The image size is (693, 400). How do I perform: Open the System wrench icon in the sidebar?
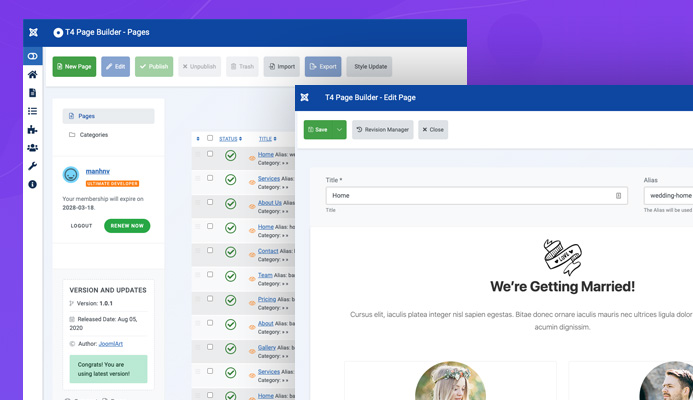click(32, 166)
